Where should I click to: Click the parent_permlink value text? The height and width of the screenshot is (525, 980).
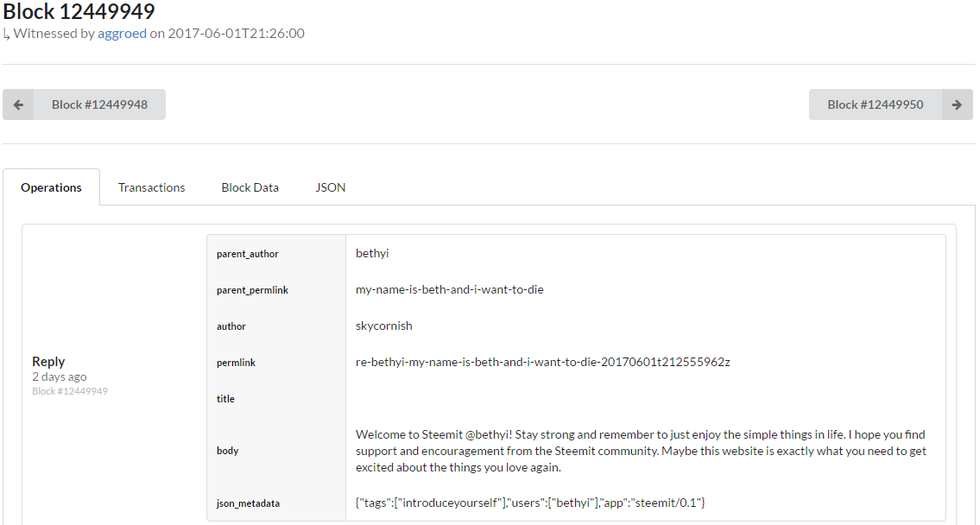click(449, 290)
